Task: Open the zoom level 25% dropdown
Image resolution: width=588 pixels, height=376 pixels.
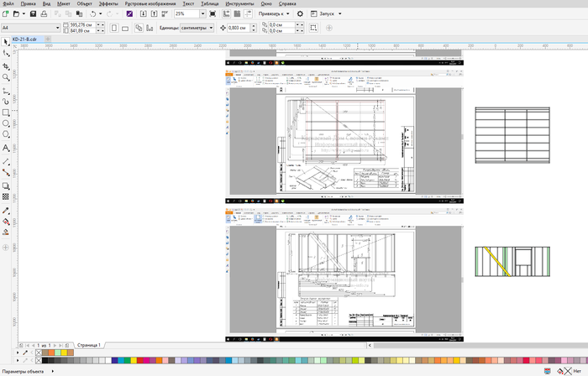Action: (202, 14)
